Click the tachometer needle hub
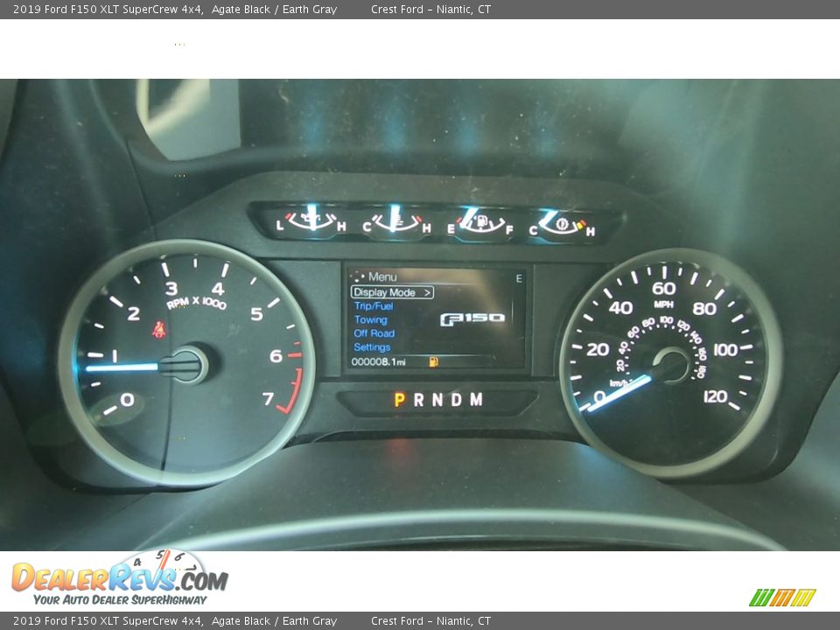Screen dimensions: 840x630 pos(186,365)
